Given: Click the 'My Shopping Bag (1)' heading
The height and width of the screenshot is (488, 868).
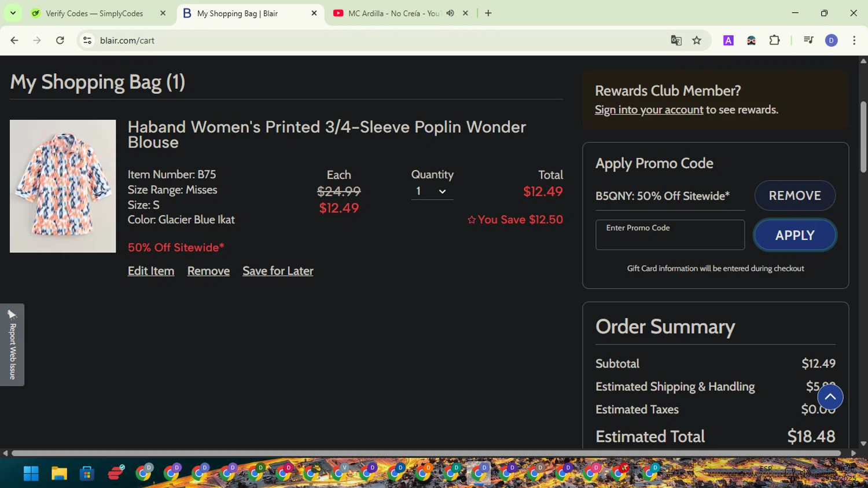Looking at the screenshot, I should (98, 82).
